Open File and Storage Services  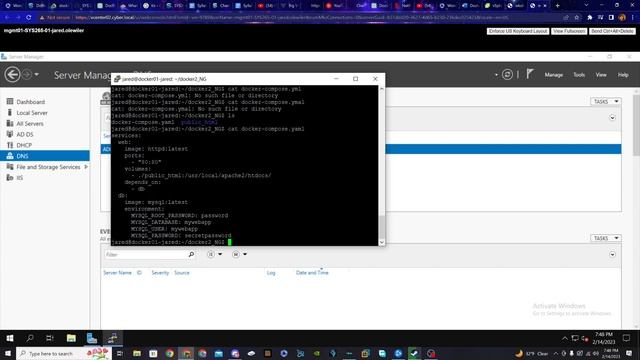tap(48, 167)
